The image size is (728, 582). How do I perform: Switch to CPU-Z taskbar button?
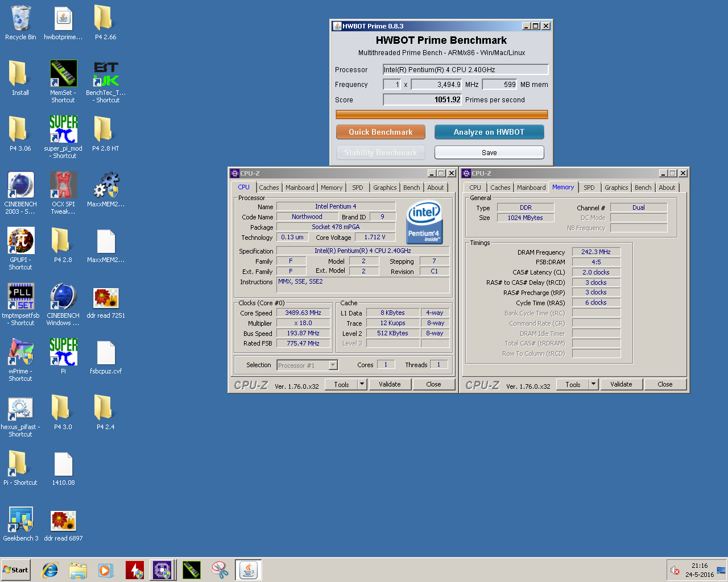coord(163,570)
